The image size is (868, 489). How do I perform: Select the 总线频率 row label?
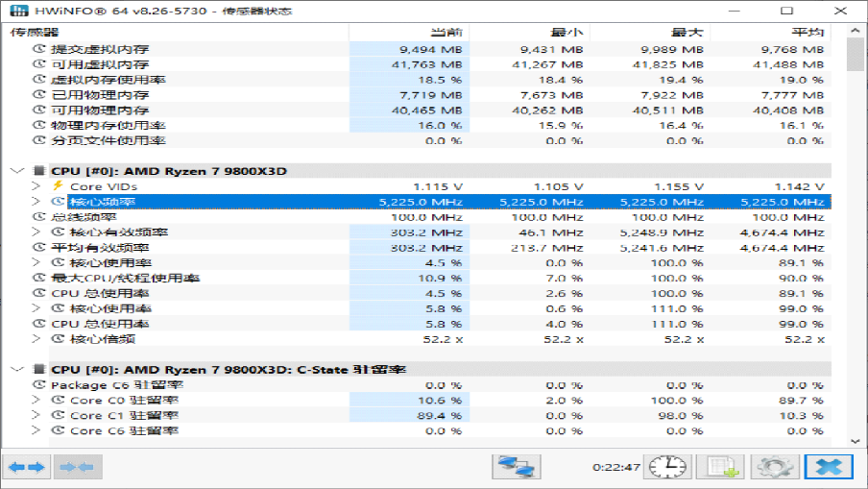point(84,217)
